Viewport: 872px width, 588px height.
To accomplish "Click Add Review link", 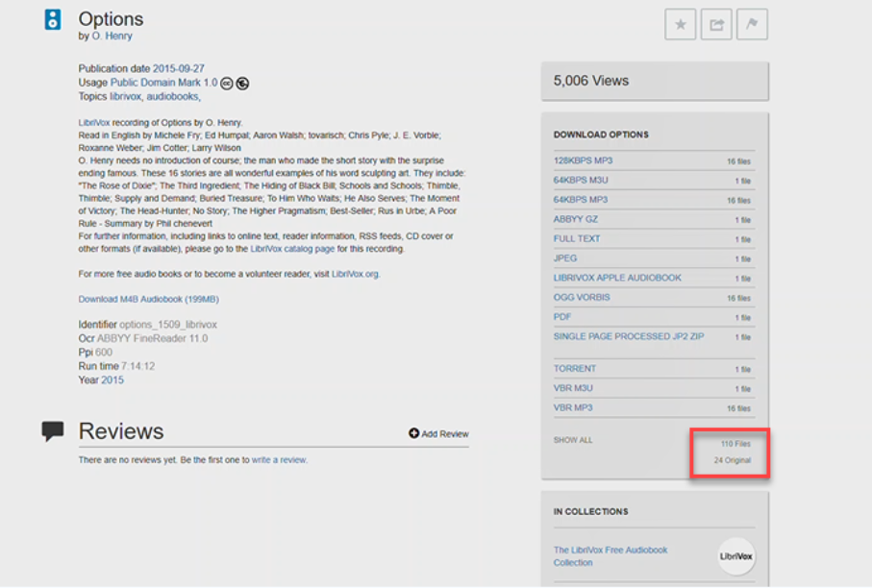I will click(438, 433).
